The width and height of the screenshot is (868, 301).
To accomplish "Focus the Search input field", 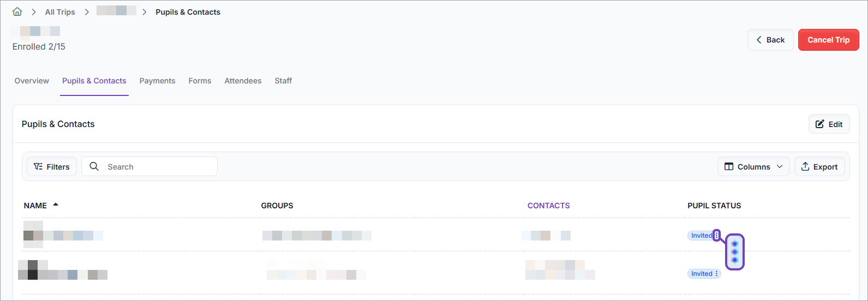I will pos(149,166).
